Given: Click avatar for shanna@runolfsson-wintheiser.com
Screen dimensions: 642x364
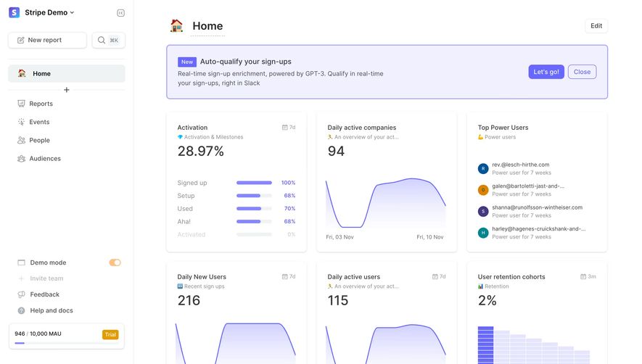Looking at the screenshot, I should click(483, 211).
